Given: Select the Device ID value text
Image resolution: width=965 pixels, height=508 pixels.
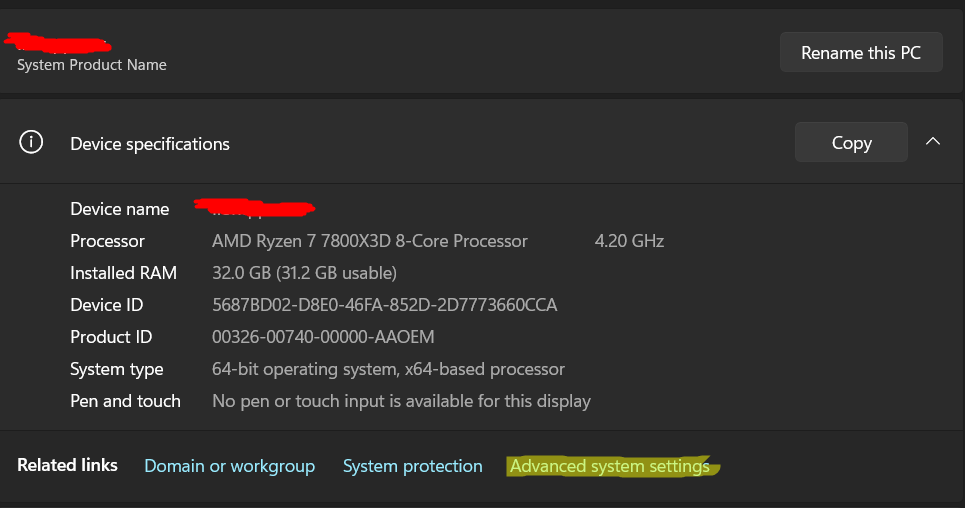Looking at the screenshot, I should click(384, 305).
